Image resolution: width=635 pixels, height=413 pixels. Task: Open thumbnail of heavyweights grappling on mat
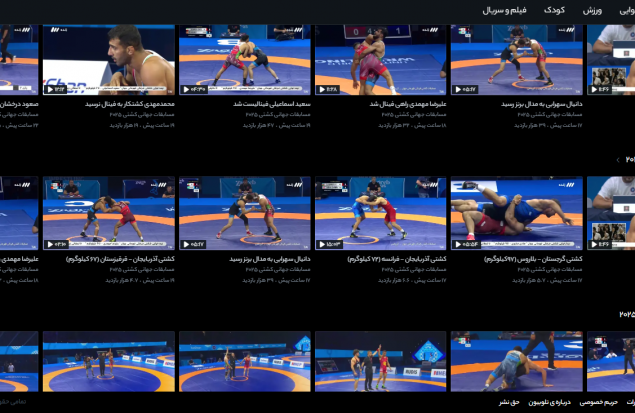[x=517, y=213]
